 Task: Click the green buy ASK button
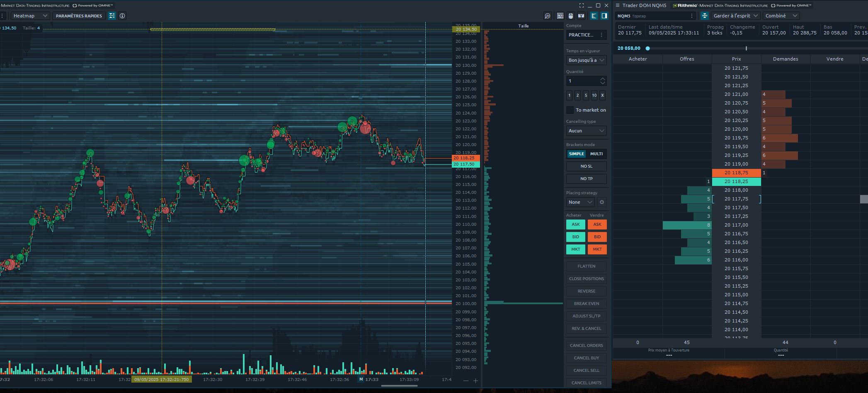tap(576, 225)
